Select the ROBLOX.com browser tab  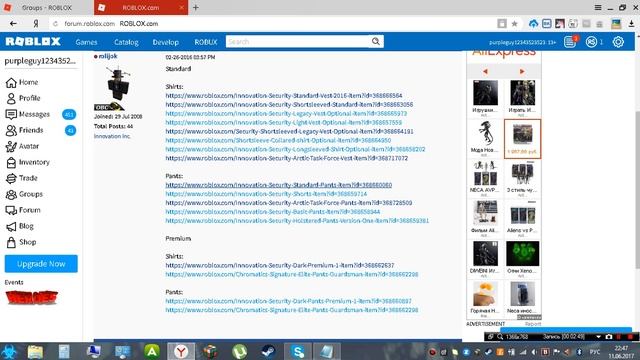point(141,7)
